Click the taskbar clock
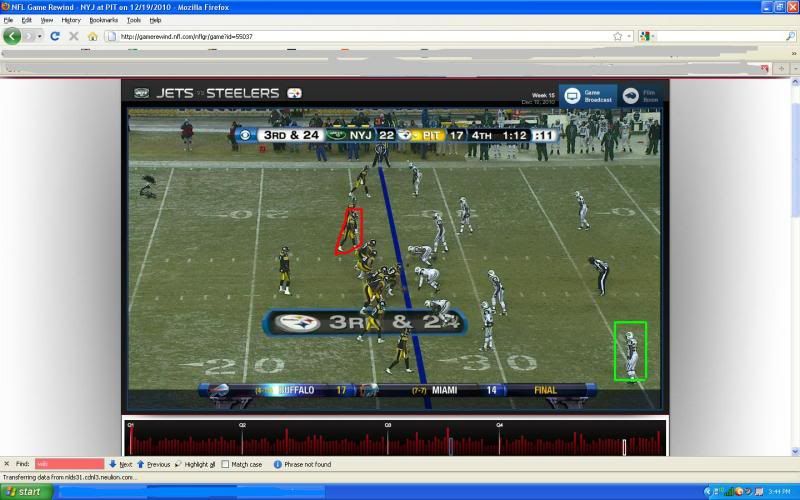 780,492
